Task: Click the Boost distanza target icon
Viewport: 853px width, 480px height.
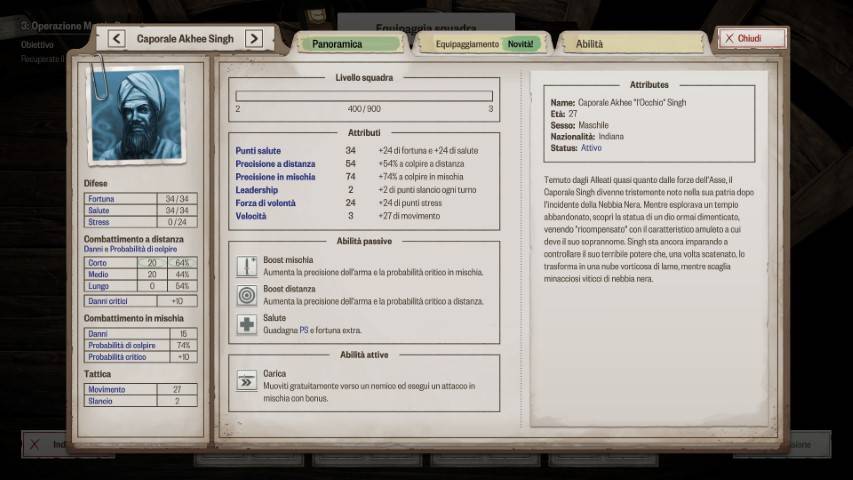Action: (246, 295)
